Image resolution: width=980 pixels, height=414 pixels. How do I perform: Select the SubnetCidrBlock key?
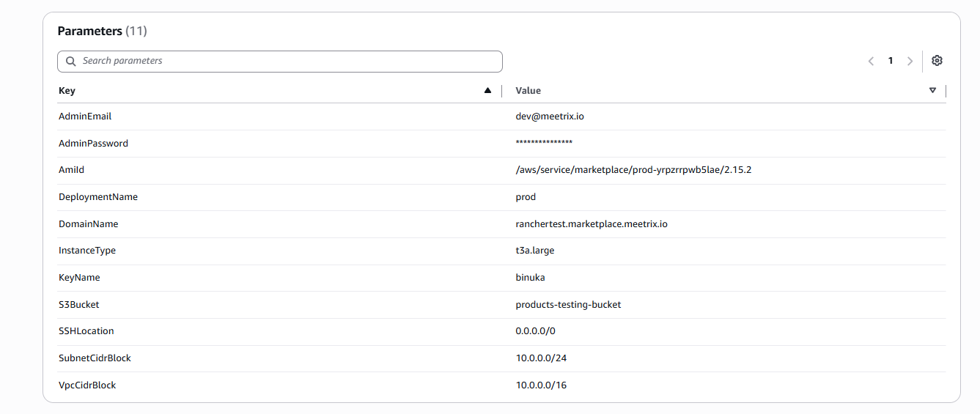click(x=95, y=358)
